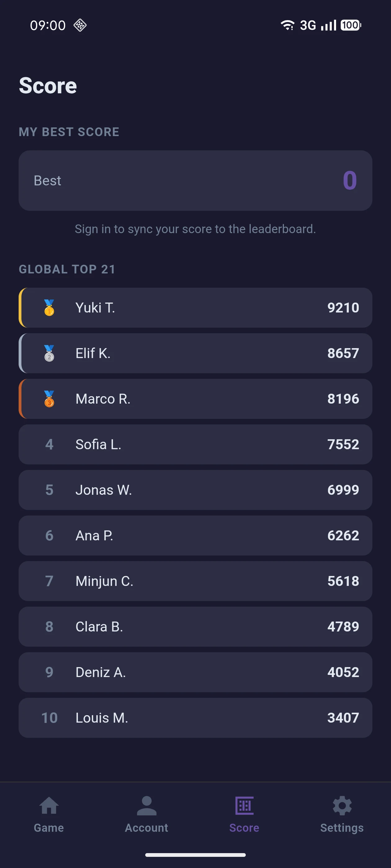Switch to the Account tab label
Image resolution: width=391 pixels, height=868 pixels.
click(146, 828)
